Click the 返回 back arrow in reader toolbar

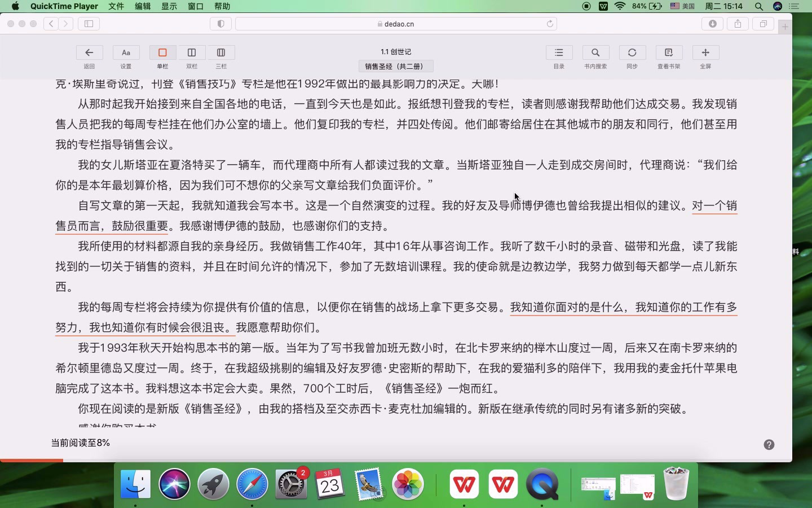coord(89,52)
